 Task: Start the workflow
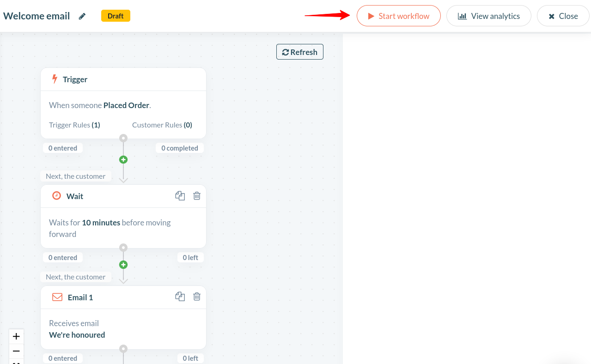coord(398,16)
